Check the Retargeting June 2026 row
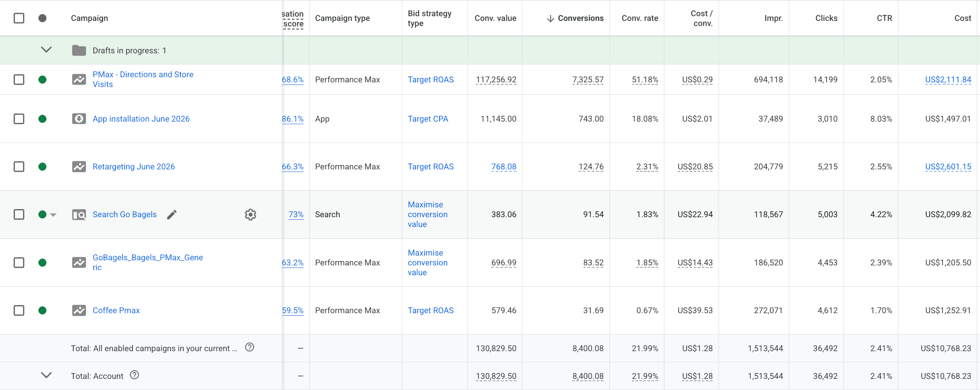Screen dimensions: 980x390 coord(19,166)
